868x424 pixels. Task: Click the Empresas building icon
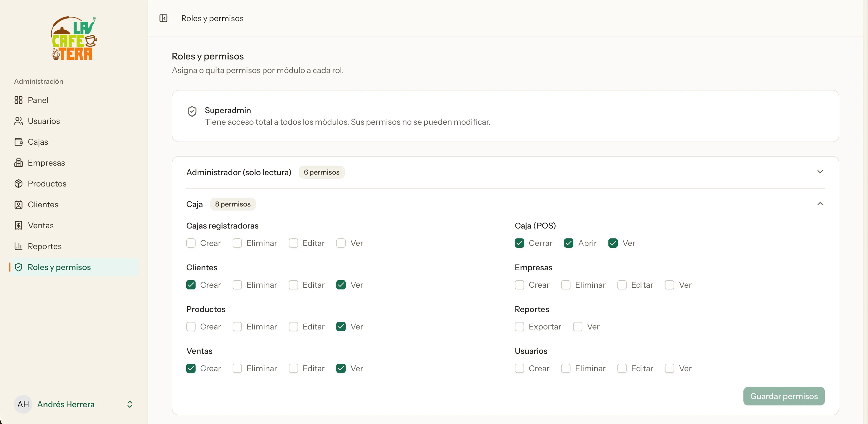point(19,163)
